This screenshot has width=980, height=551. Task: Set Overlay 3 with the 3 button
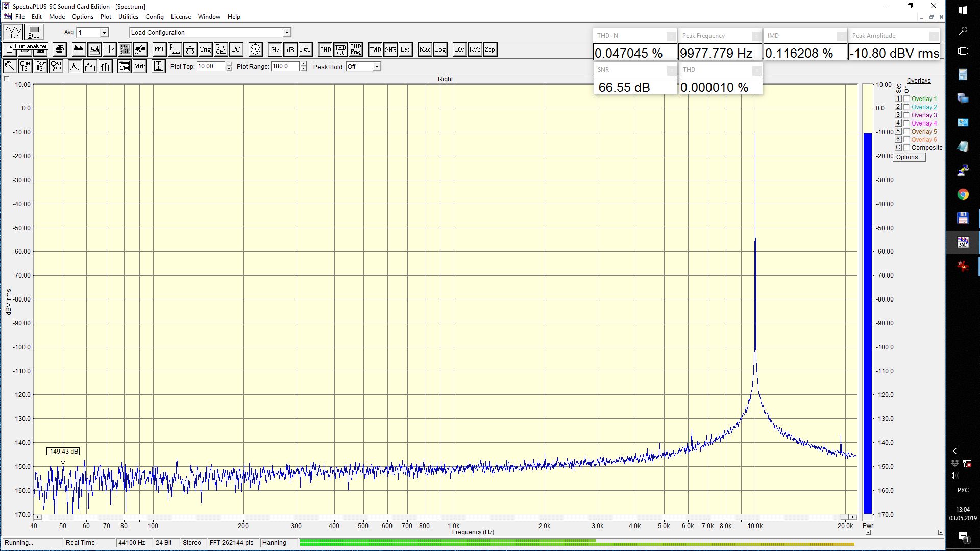pos(898,115)
